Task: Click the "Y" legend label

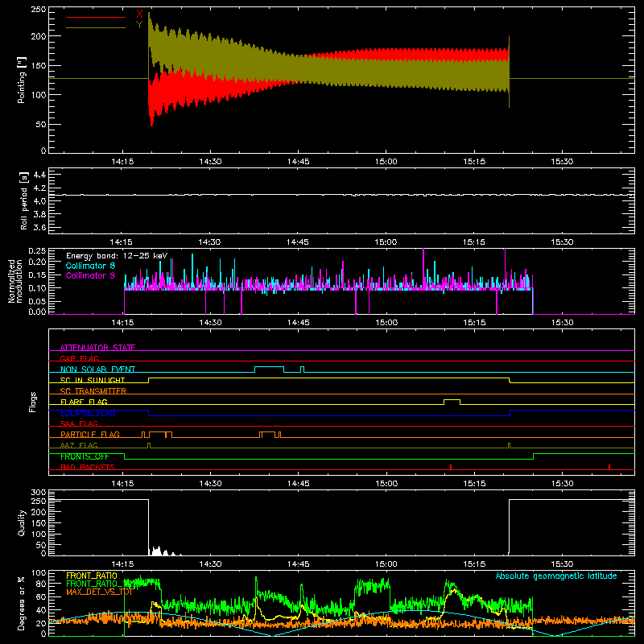Action: [139, 25]
